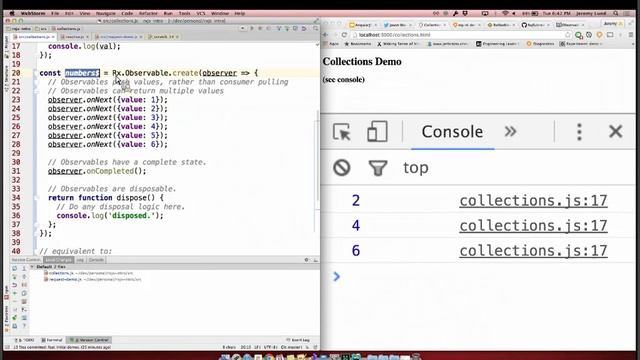Screen dimensions: 640x360
Task: Open run configuration dropdown in WebStorm toolbar
Action: tap(242, 29)
